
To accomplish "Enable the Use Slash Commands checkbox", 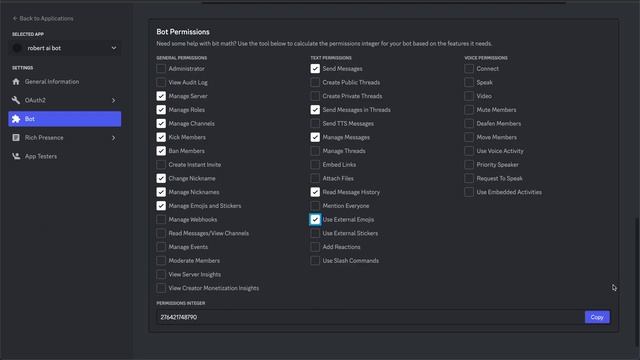I will coord(315,260).
